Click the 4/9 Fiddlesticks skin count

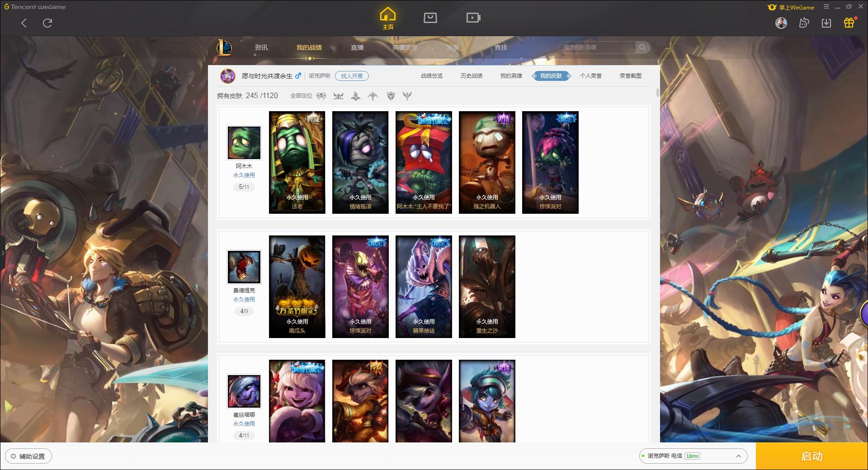coord(244,311)
